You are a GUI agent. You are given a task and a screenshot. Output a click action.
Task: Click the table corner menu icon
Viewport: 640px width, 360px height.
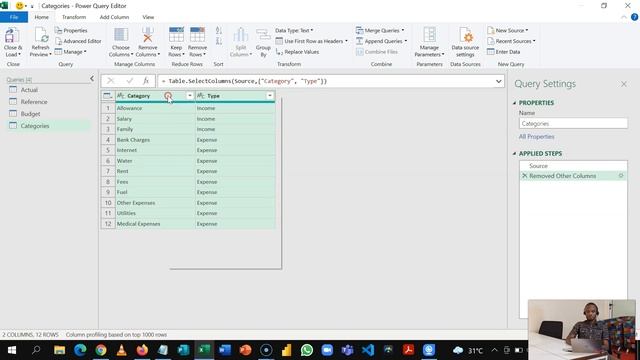(x=108, y=96)
